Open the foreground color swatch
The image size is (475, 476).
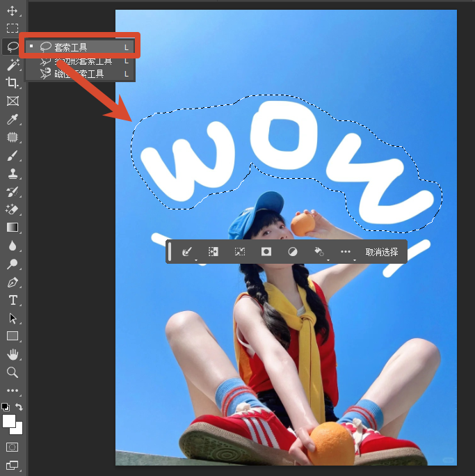(9, 421)
